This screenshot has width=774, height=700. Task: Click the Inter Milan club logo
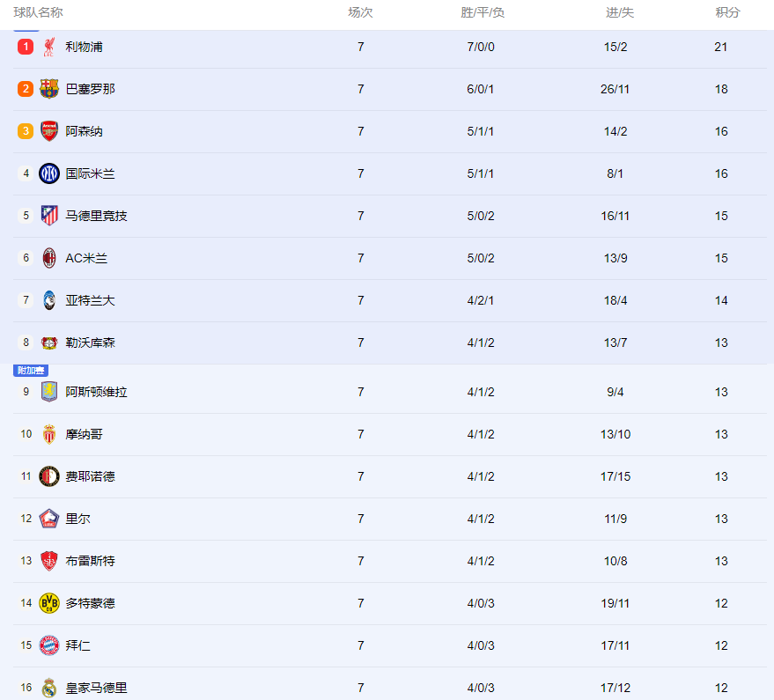48,173
